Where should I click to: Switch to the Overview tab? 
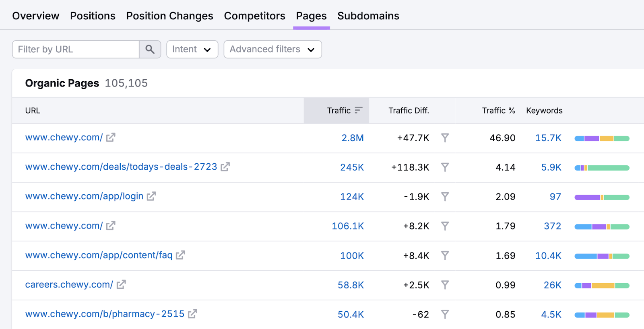(36, 16)
